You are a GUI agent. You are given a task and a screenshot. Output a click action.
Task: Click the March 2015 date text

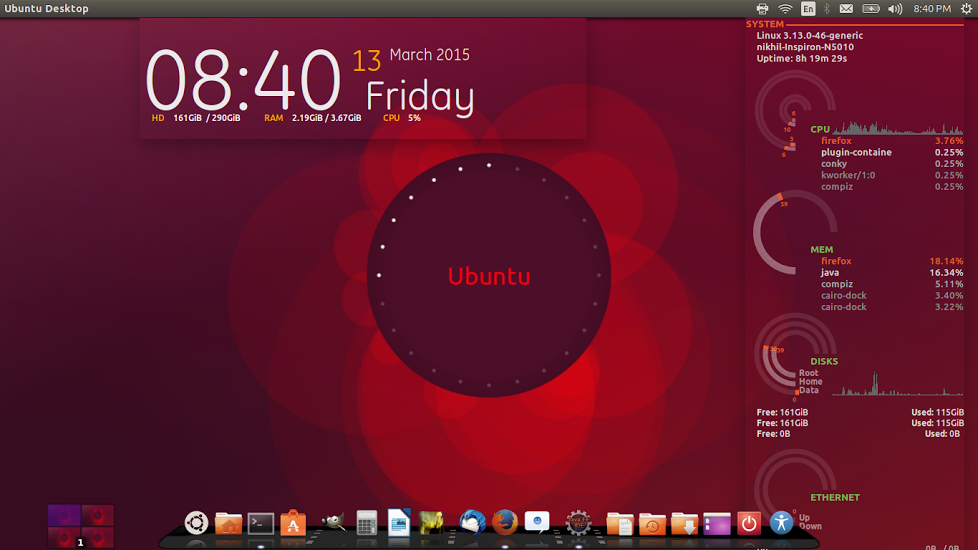[429, 55]
